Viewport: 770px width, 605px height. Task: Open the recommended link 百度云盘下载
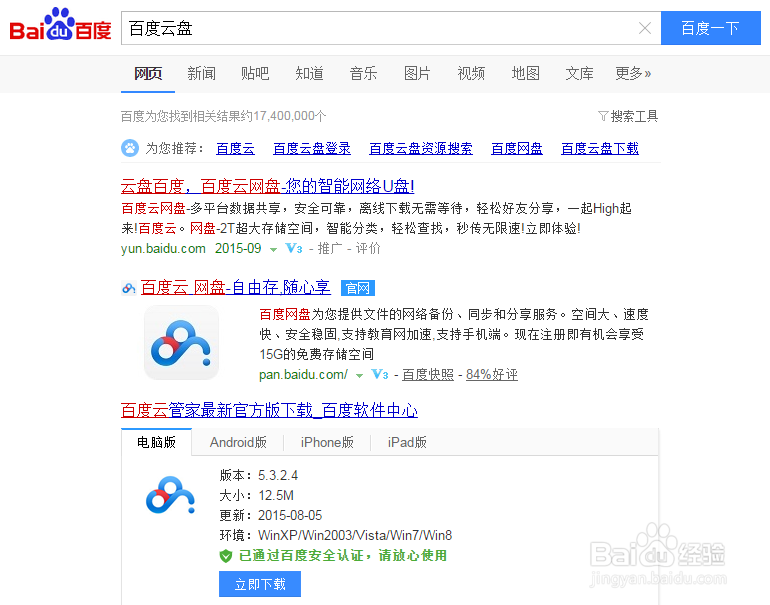(x=600, y=148)
